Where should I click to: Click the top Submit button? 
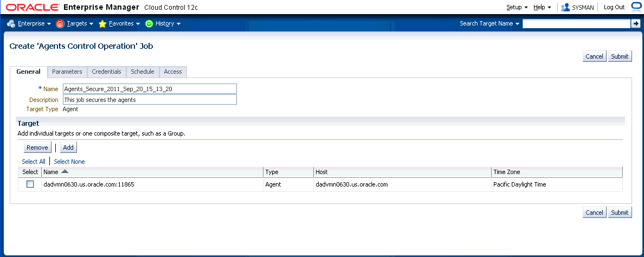[x=620, y=56]
